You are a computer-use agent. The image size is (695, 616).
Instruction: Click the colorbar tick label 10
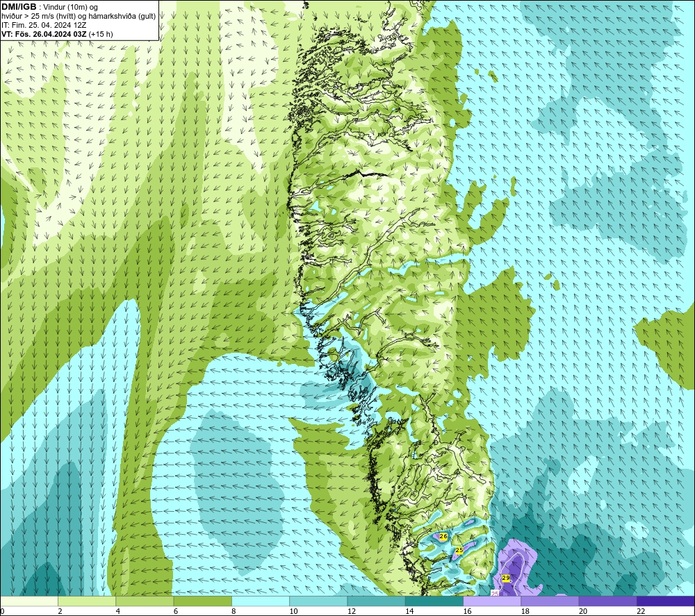(x=294, y=611)
